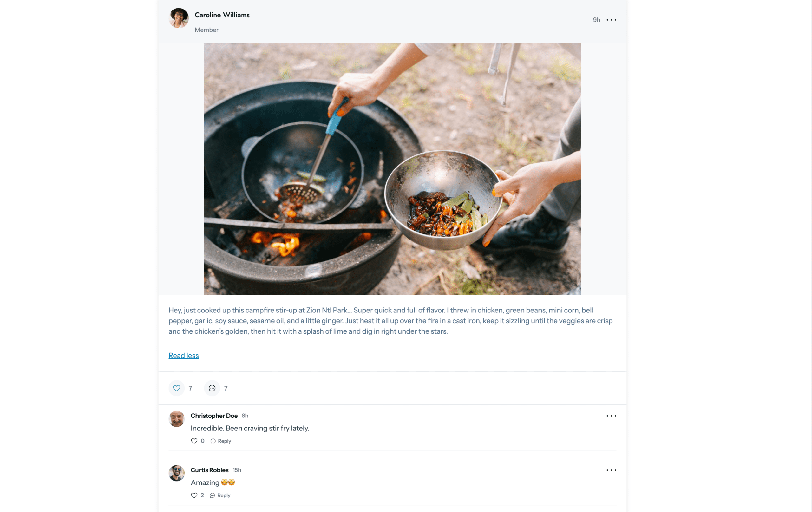The image size is (812, 512).
Task: Click the 9h post timestamp
Action: 596,20
